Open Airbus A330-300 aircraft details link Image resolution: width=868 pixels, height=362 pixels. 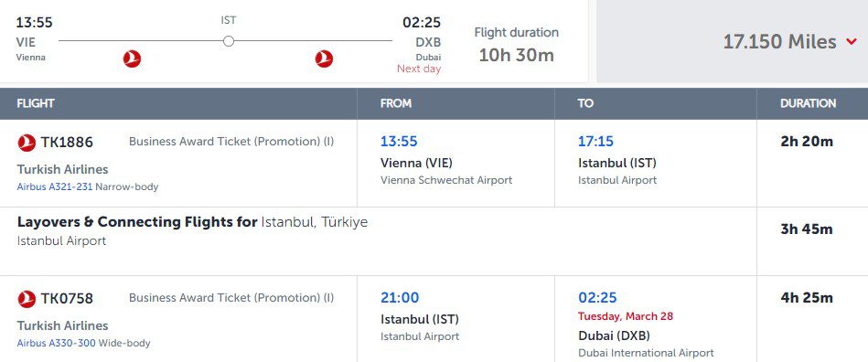point(57,343)
